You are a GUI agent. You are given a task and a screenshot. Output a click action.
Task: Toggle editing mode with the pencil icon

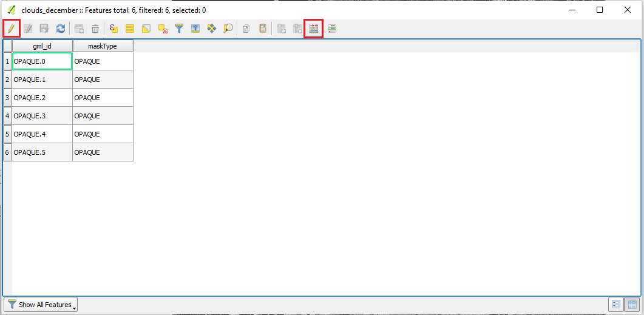click(11, 29)
